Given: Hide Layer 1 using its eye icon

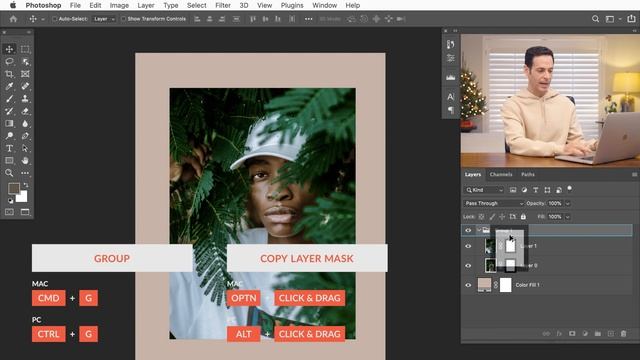Looking at the screenshot, I should click(x=468, y=246).
